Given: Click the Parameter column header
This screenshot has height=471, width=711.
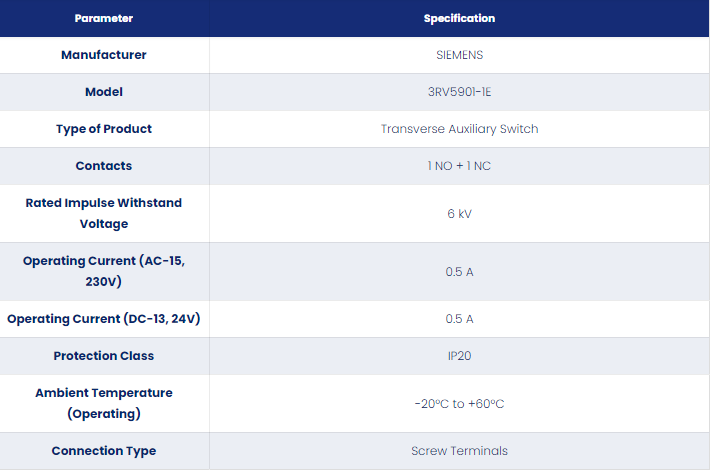Looking at the screenshot, I should tap(104, 19).
